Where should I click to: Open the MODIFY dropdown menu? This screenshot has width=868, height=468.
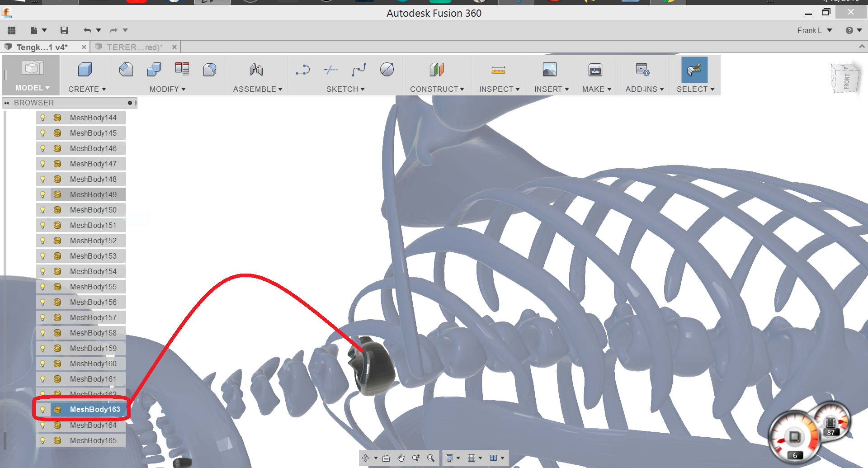point(168,89)
